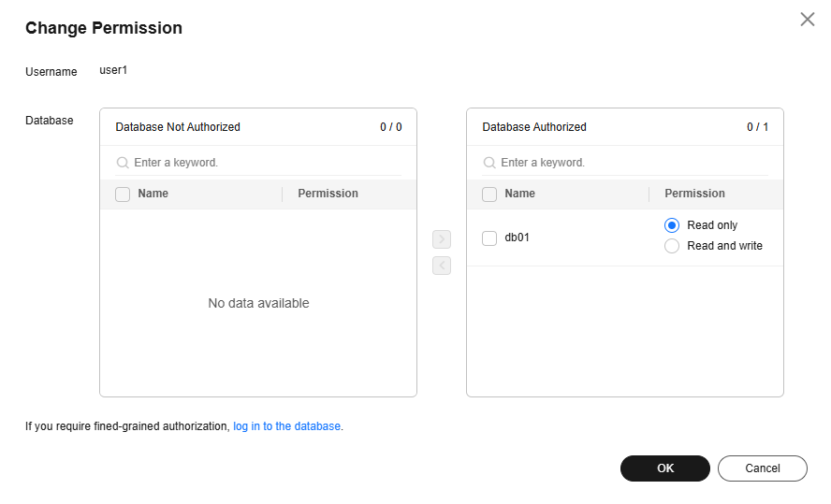This screenshot has height=504, width=831.
Task: Toggle select-all checkbox in Database Authorized
Action: click(x=489, y=194)
